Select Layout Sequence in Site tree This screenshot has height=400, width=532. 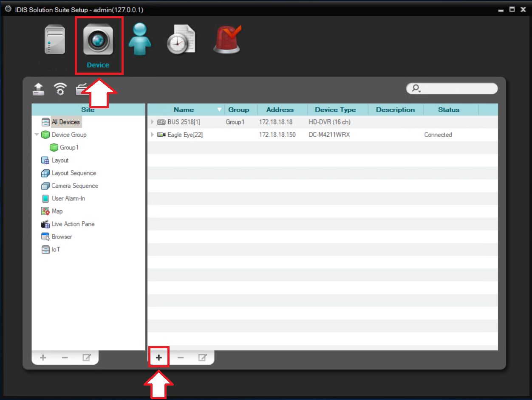(74, 173)
